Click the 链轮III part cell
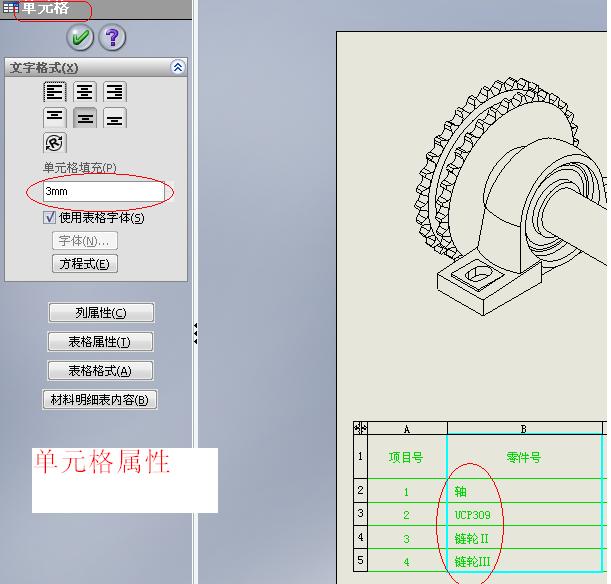This screenshot has width=611, height=584. coord(524,561)
